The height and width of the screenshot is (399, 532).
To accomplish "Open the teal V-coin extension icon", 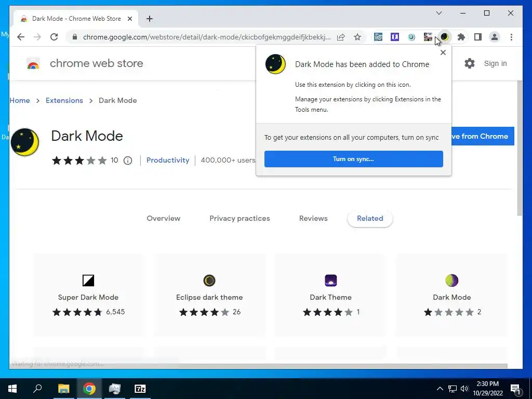I will (x=411, y=37).
